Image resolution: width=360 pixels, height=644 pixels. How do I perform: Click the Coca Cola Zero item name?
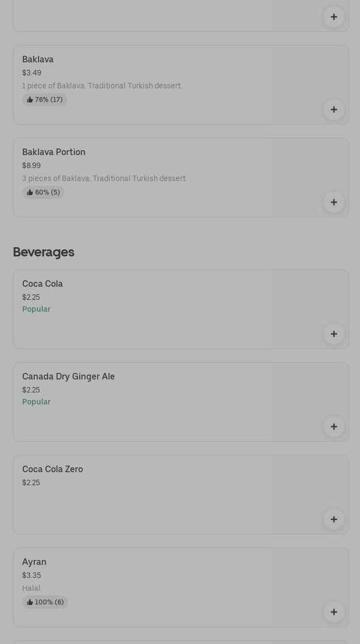coord(53,469)
